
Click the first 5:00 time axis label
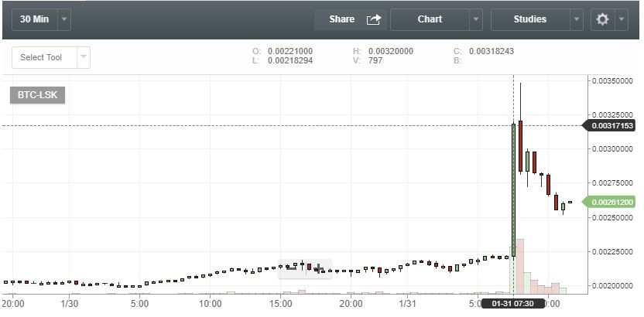[x=139, y=304]
